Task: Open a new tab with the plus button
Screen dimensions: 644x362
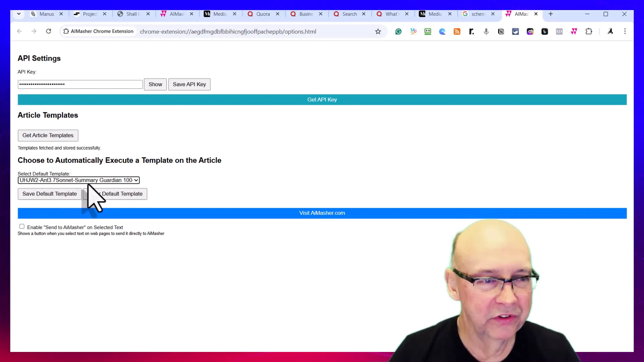Action: click(x=551, y=14)
